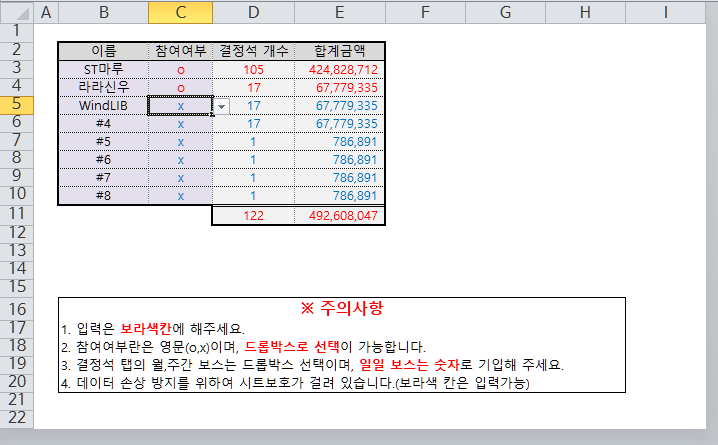
Task: Open the dropdown arrow beside cell C5
Action: point(221,106)
